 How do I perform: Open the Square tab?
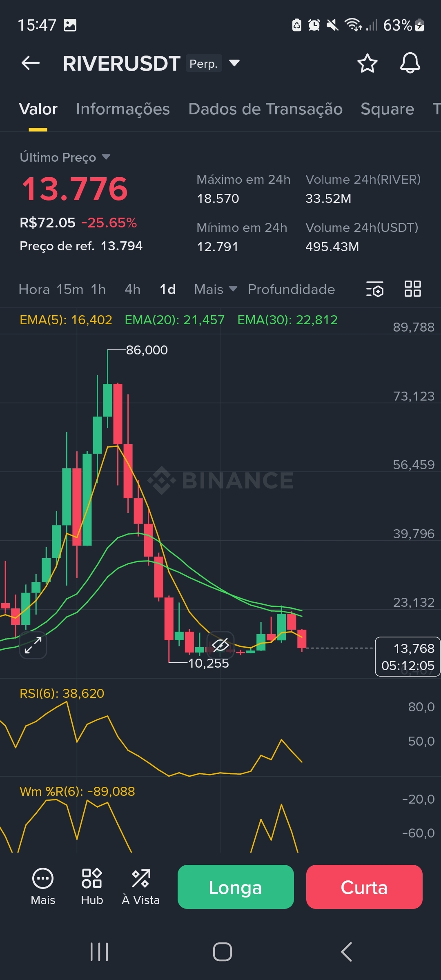pos(388,109)
